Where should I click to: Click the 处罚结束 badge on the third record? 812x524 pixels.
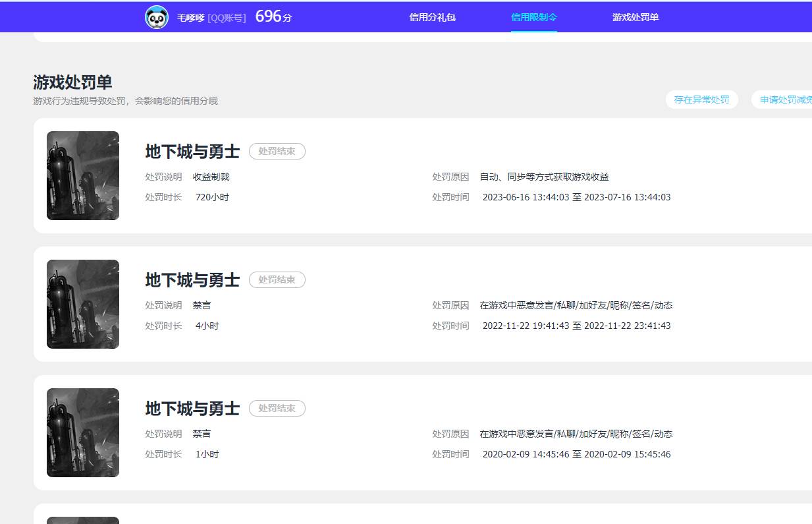coord(277,408)
